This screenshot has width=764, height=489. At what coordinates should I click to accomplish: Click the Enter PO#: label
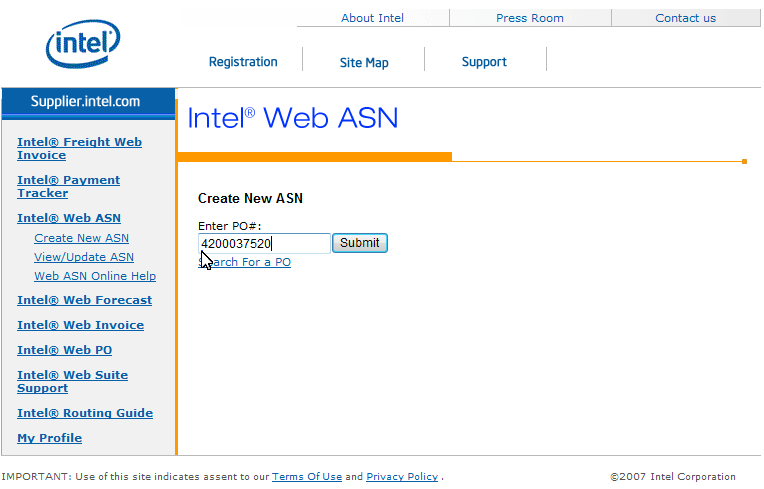(229, 226)
